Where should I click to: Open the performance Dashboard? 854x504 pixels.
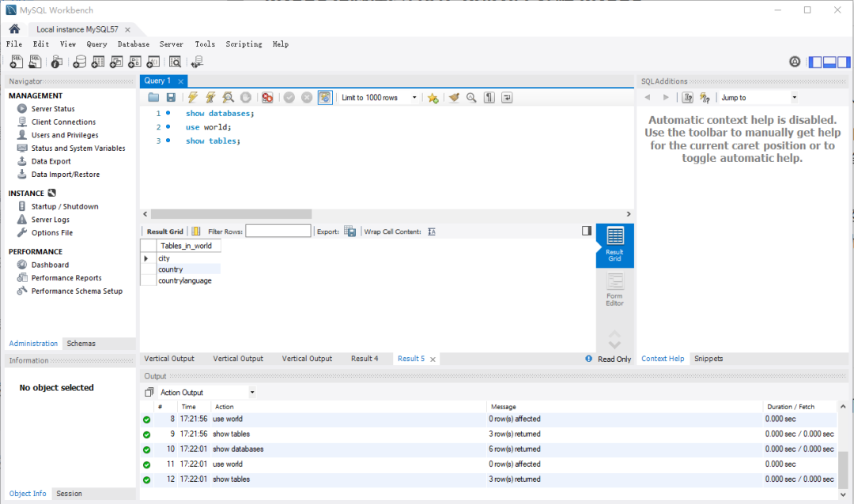point(50,265)
